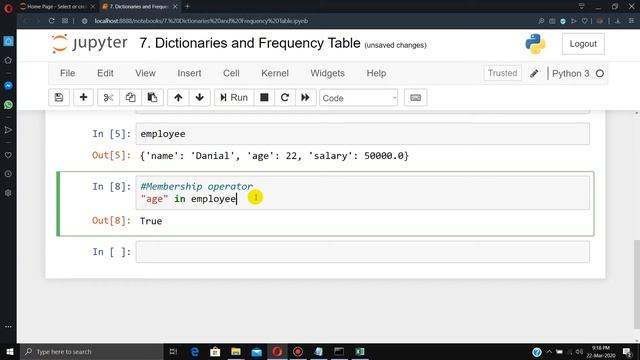Reload the page with the refresh icon
The height and width of the screenshot is (360, 640).
[x=51, y=21]
